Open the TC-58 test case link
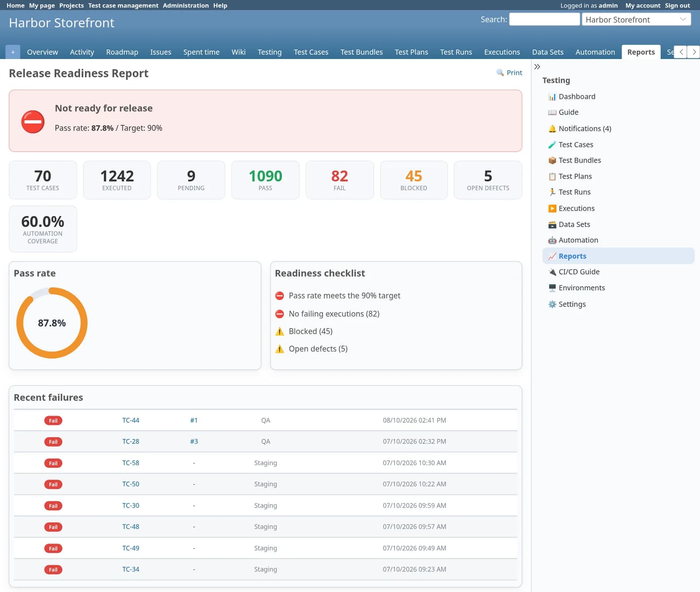 (x=130, y=463)
